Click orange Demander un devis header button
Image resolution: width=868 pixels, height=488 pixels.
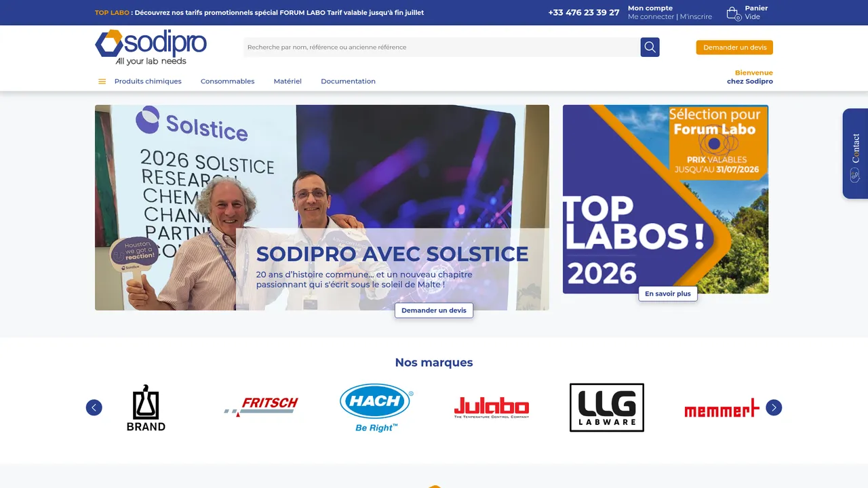coord(734,47)
